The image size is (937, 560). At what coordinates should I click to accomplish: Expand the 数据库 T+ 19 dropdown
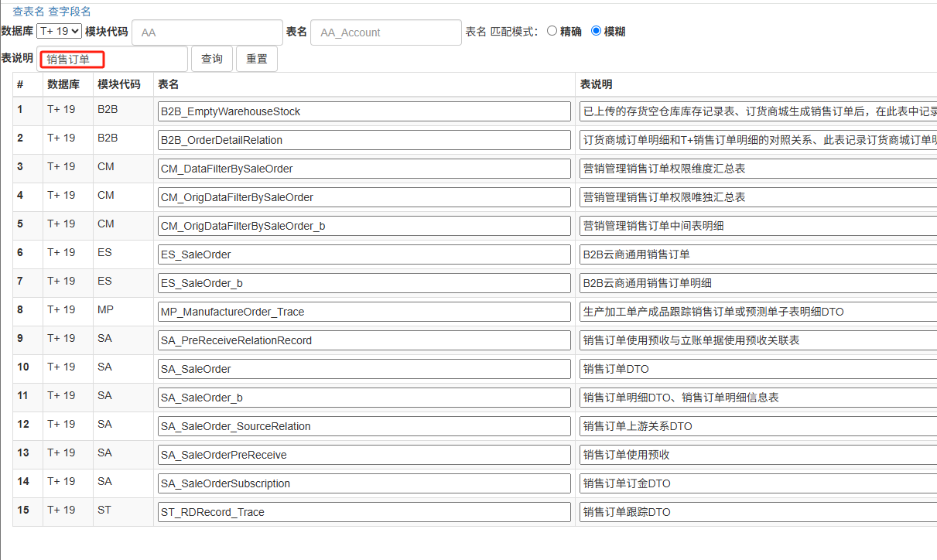pyautogui.click(x=59, y=31)
